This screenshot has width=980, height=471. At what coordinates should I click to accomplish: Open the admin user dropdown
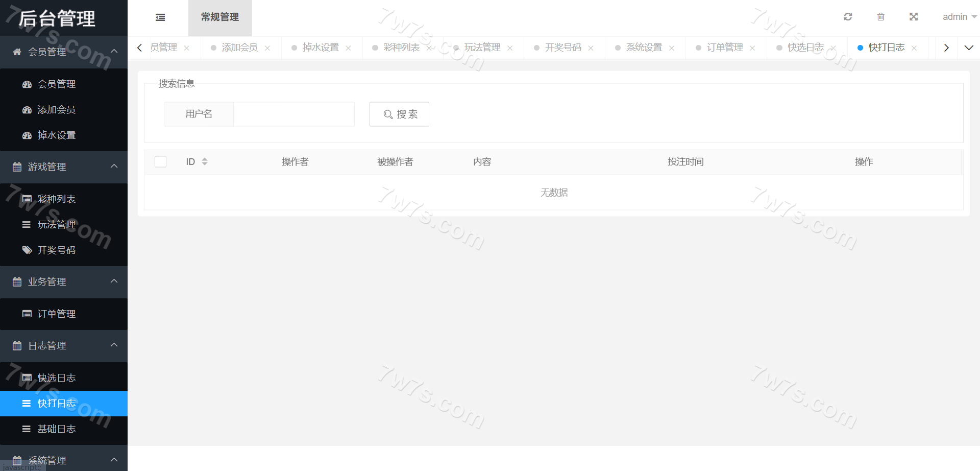click(959, 17)
